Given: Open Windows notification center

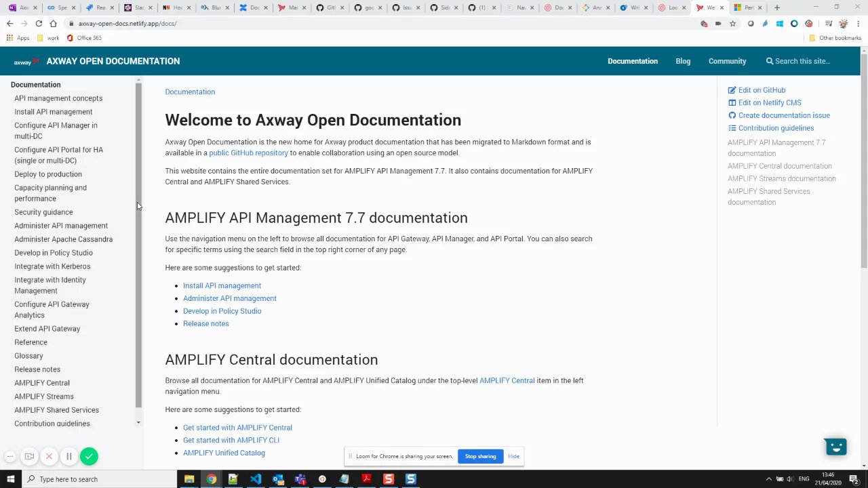Looking at the screenshot, I should click(854, 479).
